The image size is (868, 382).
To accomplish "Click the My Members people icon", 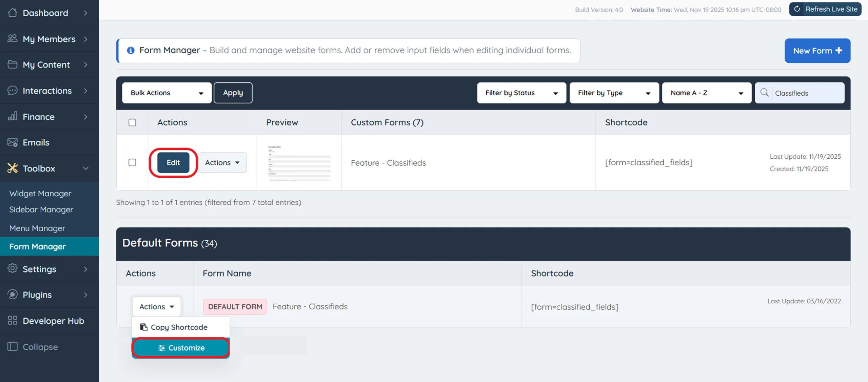I will (x=13, y=38).
